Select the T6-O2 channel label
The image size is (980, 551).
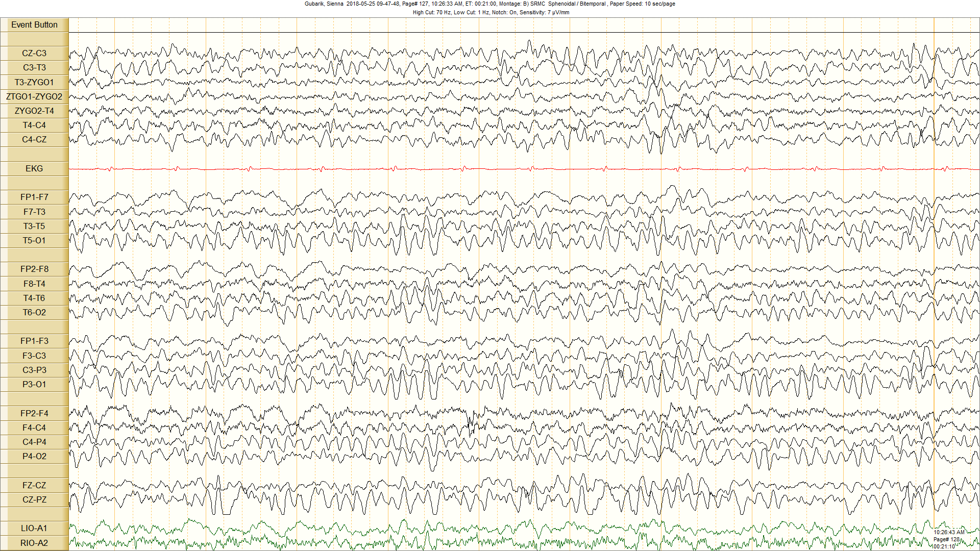coord(34,312)
